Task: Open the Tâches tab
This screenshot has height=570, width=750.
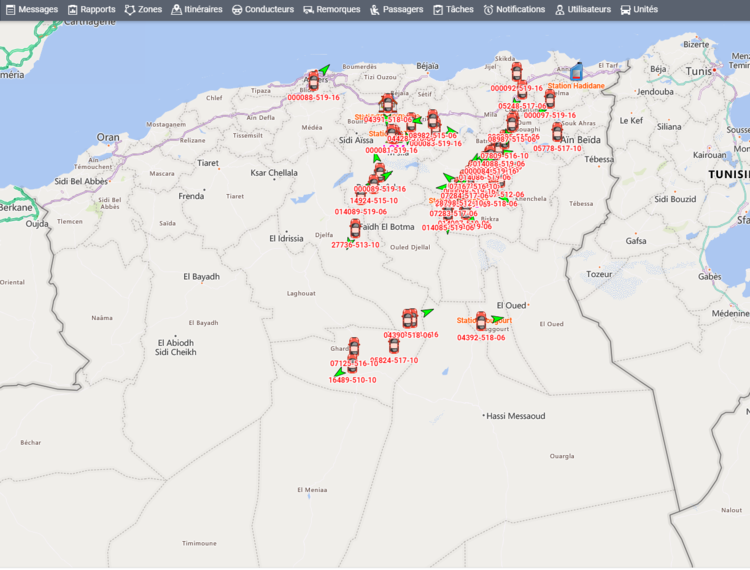Action: pyautogui.click(x=453, y=10)
